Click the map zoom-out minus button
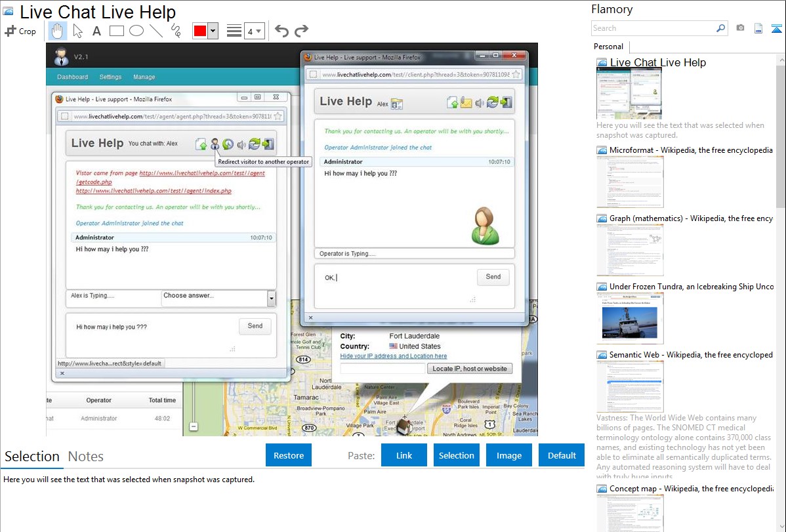Screen dimensions: 786x532 pos(194,426)
